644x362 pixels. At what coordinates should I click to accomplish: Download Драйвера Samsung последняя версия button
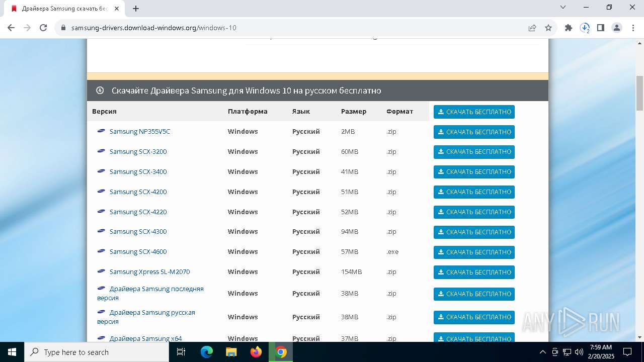tap(474, 294)
